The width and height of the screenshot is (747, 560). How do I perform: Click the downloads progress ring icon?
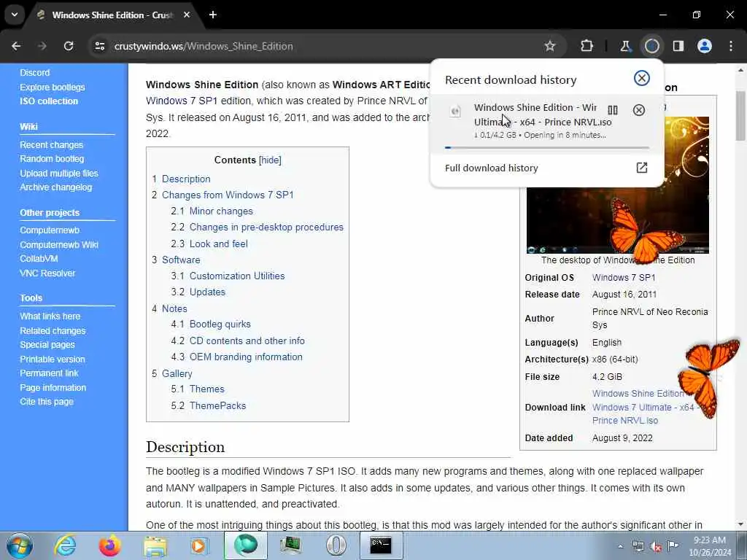(x=651, y=46)
